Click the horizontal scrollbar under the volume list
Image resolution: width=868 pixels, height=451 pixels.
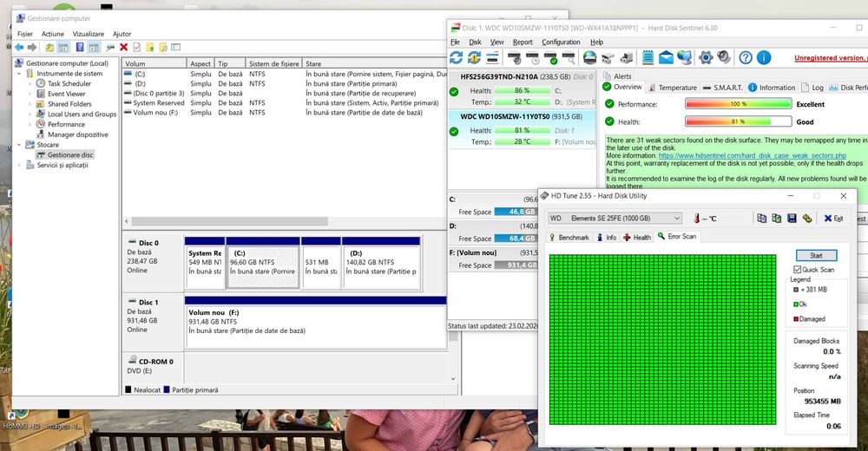click(230, 221)
